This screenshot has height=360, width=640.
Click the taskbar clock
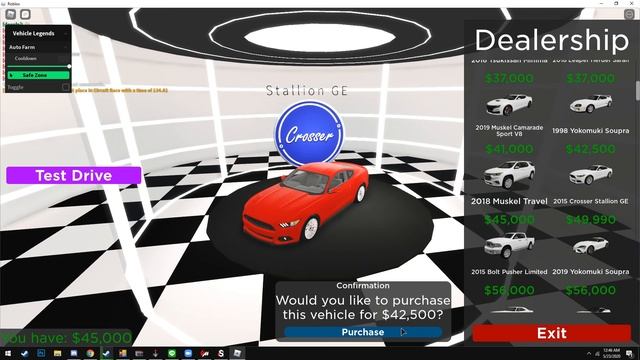pyautogui.click(x=611, y=353)
